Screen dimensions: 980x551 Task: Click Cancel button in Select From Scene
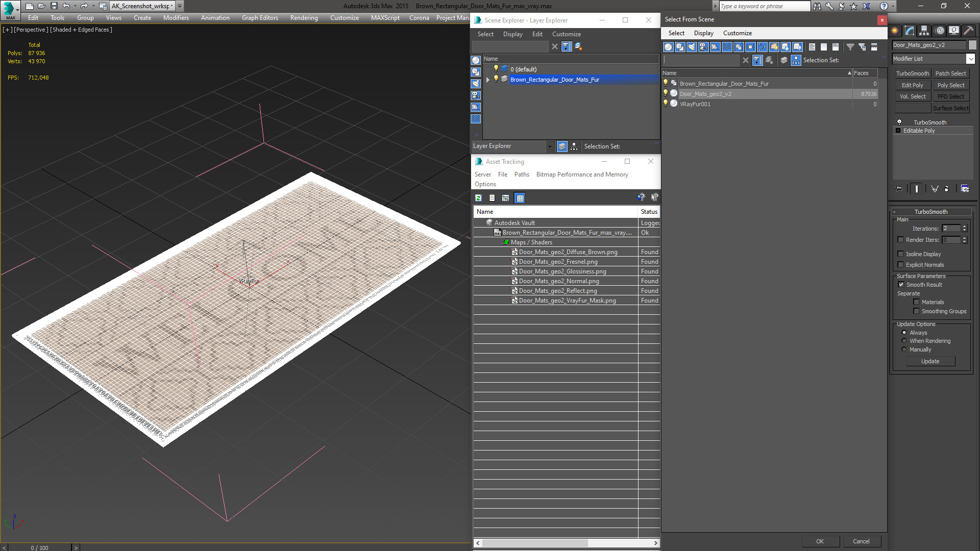click(861, 541)
